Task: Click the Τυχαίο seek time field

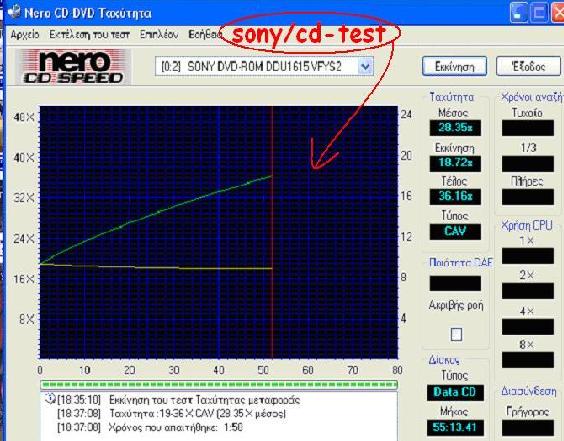Action: pyautogui.click(x=528, y=128)
